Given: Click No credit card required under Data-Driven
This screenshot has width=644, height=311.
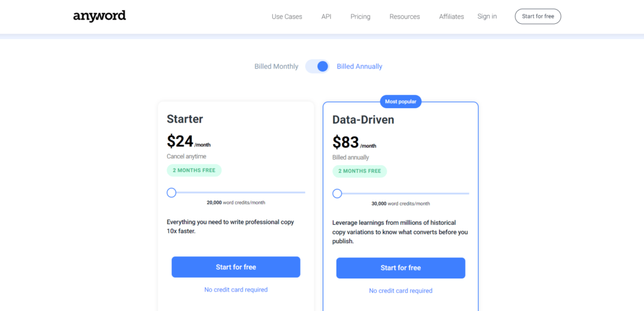Looking at the screenshot, I should 401,290.
